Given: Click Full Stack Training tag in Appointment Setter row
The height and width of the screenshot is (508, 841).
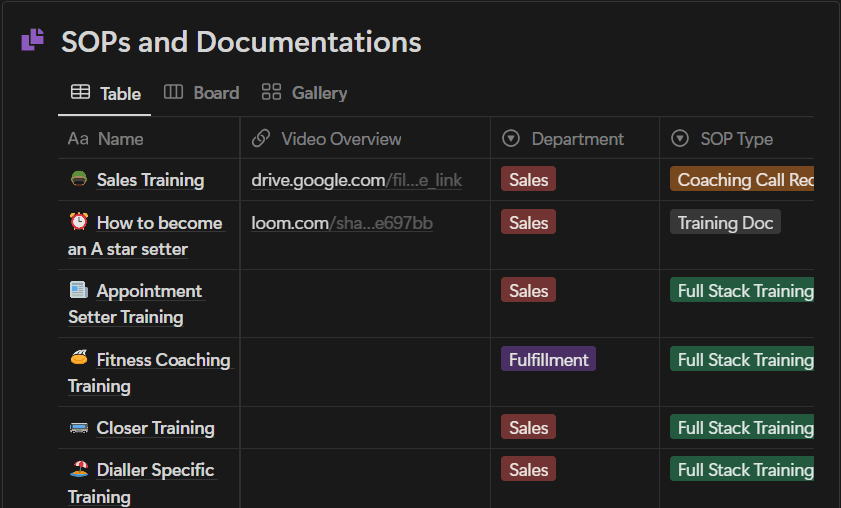Looking at the screenshot, I should tap(742, 290).
